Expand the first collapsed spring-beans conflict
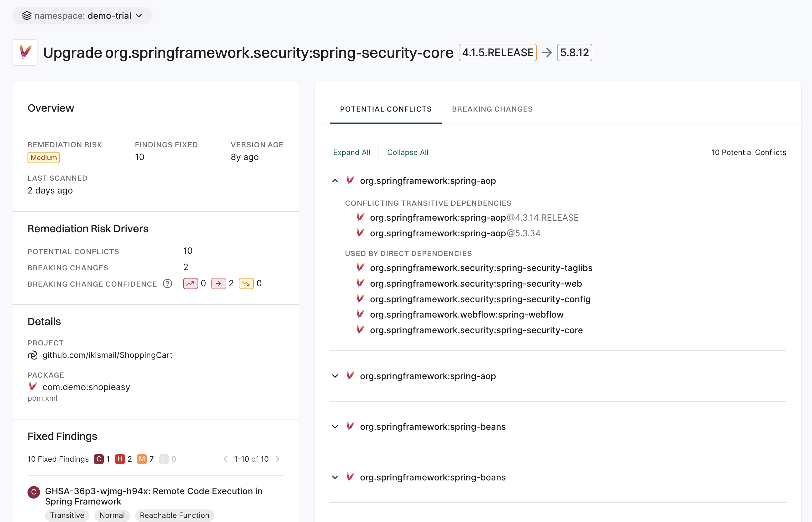Viewport: 812px width, 522px height. pos(335,427)
